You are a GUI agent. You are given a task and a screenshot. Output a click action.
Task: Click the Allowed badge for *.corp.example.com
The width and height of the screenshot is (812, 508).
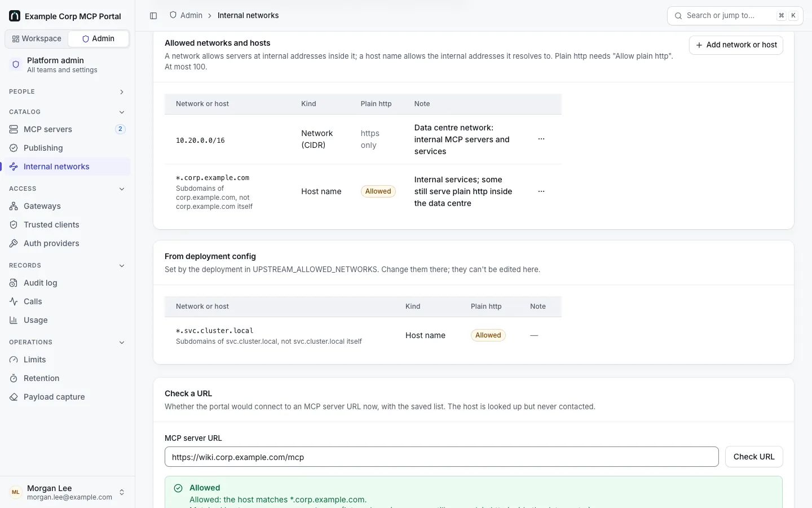click(378, 191)
